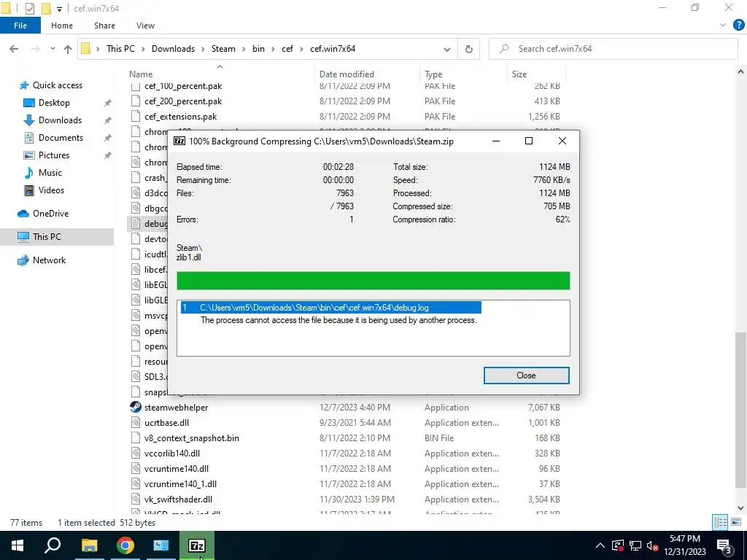Viewport: 747px width, 560px height.
Task: Select cef in address breadcrumb
Action: coord(287,49)
